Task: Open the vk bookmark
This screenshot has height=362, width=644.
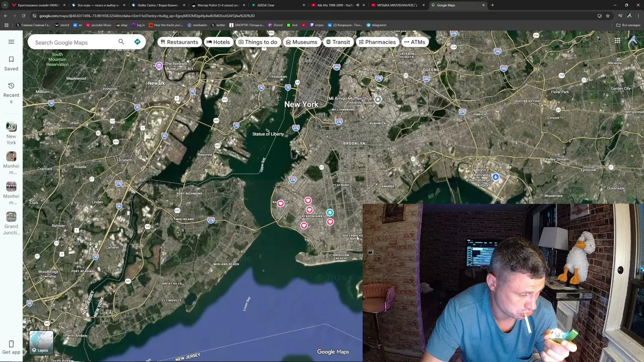Action: click(77, 25)
